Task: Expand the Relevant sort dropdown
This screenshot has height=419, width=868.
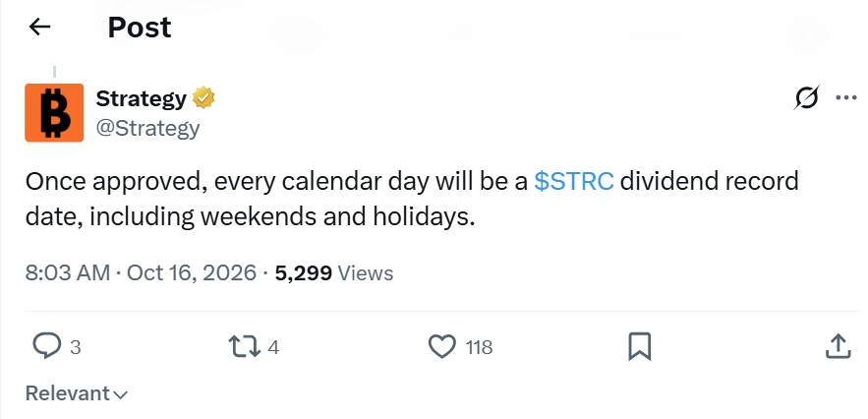Action: [x=77, y=393]
